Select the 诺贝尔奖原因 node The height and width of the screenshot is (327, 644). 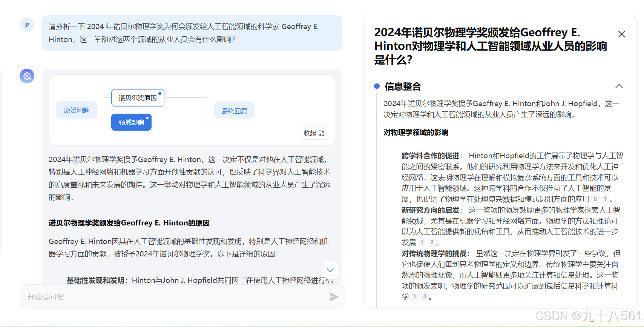[138, 98]
